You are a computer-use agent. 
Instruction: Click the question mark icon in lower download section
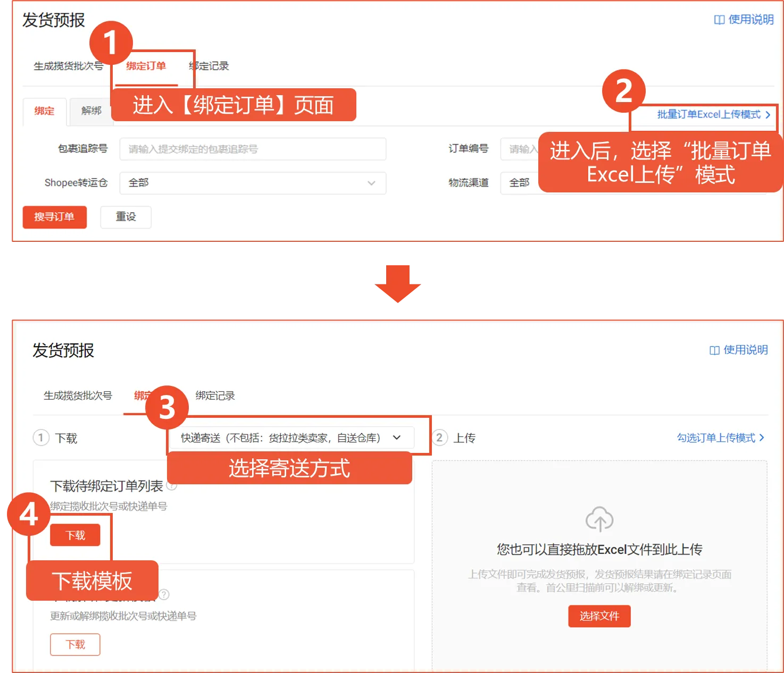click(164, 595)
